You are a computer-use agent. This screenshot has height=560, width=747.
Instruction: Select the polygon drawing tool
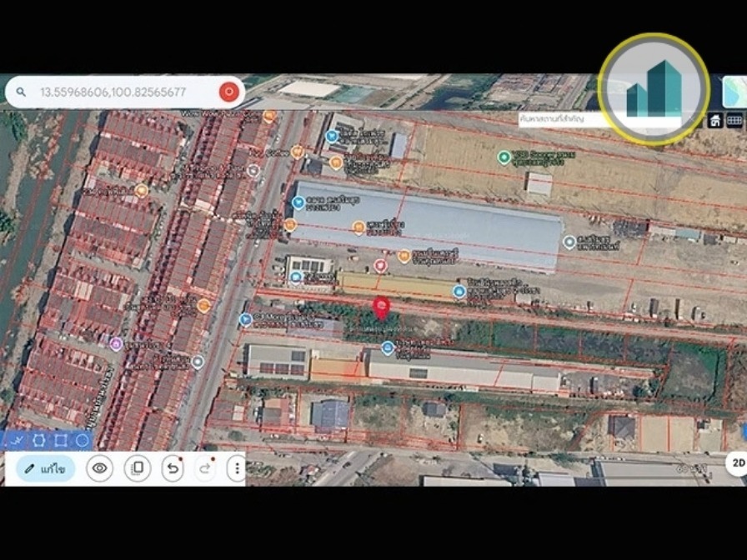pos(38,441)
